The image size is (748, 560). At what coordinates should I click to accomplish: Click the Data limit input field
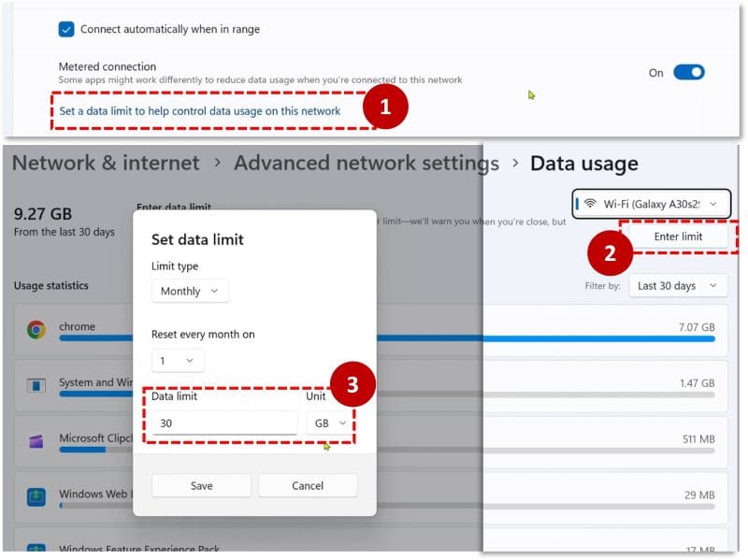click(x=223, y=424)
